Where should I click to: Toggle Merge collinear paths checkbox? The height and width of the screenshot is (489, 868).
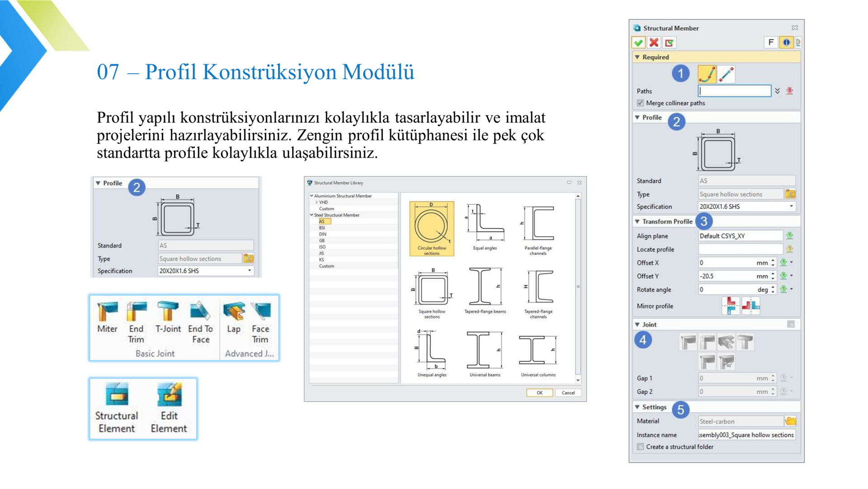[x=640, y=103]
